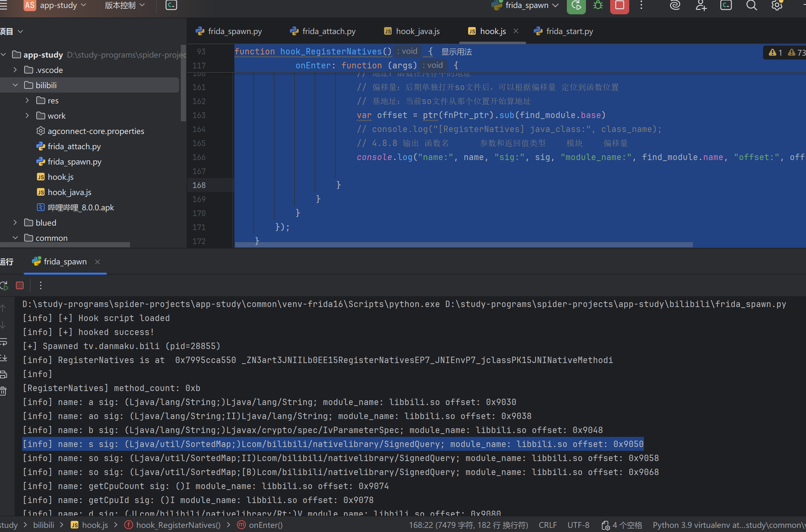
Task: Toggle soft-wrap in the console
Action: 4,342
